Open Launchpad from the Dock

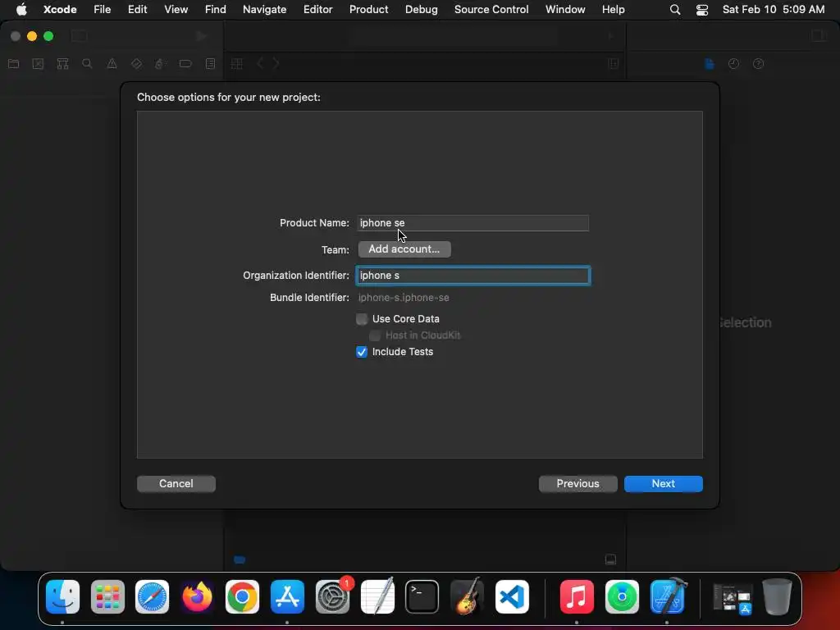107,597
